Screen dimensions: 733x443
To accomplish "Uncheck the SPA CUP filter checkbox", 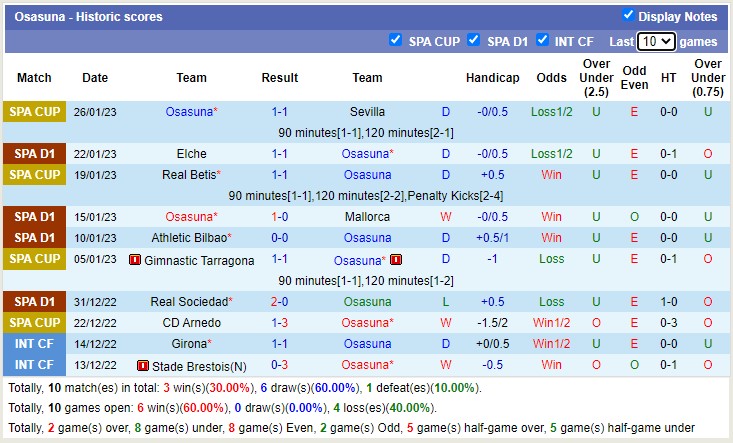I will click(x=395, y=41).
